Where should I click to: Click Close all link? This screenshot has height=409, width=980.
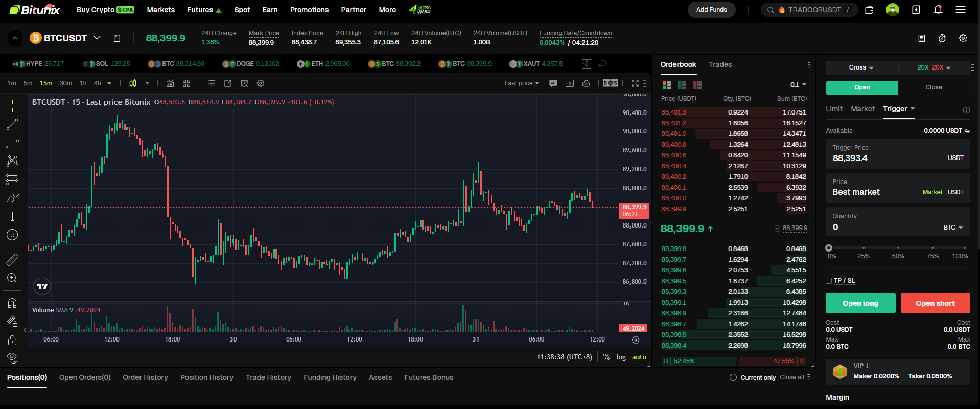click(x=792, y=377)
